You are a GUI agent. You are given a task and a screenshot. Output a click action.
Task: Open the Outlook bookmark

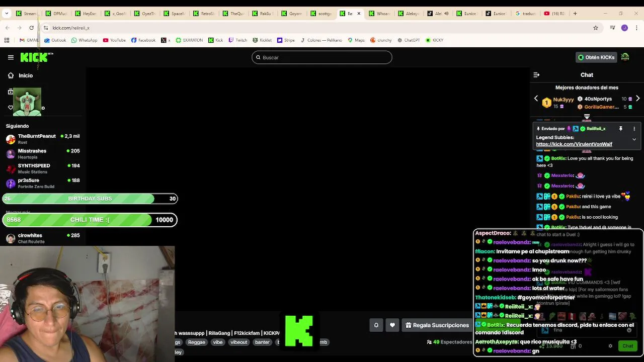pos(55,40)
